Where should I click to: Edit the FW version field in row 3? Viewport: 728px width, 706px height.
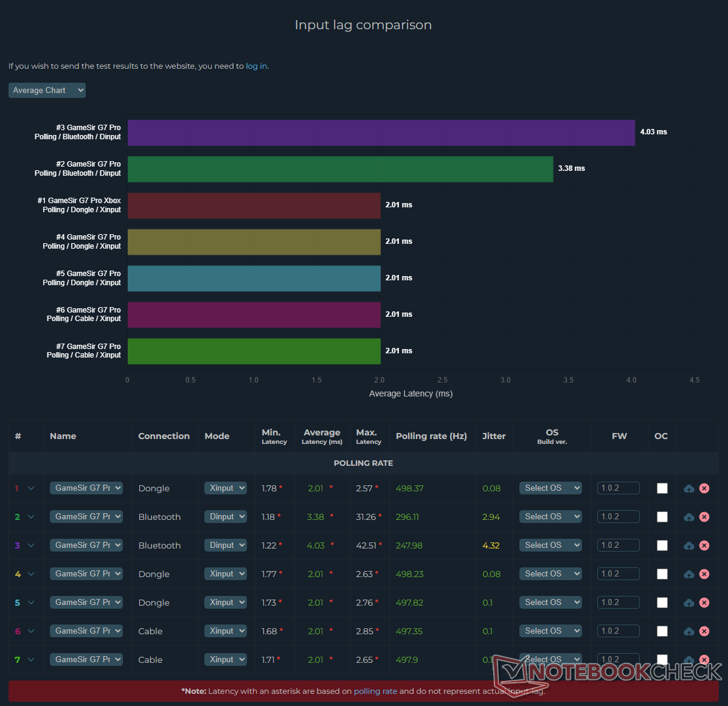619,545
